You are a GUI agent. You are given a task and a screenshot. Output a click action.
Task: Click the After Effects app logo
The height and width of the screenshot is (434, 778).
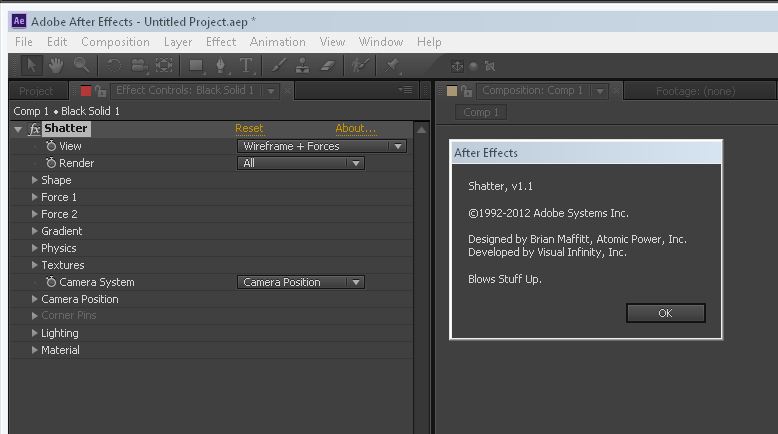tap(18, 21)
